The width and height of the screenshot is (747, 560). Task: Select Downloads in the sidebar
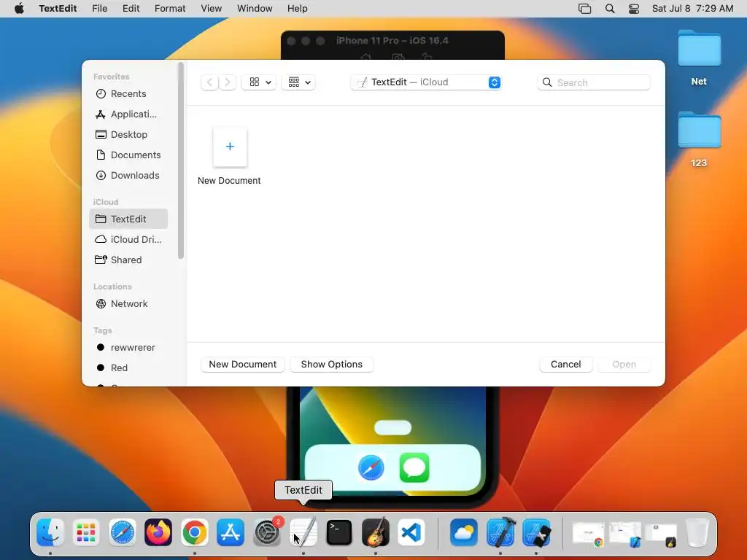(128, 176)
